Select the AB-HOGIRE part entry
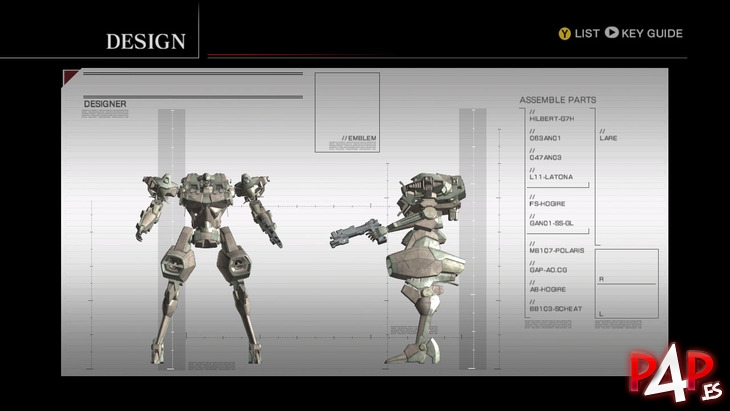Image resolution: width=730 pixels, height=411 pixels. point(548,289)
